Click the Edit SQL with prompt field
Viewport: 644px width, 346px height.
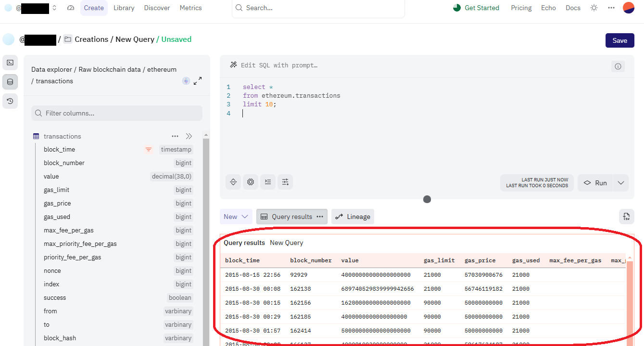coord(279,65)
